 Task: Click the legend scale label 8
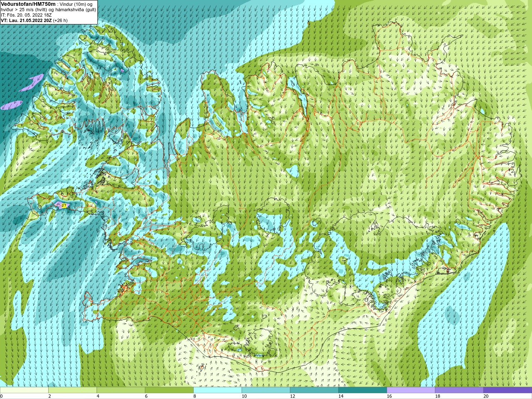coord(195,396)
